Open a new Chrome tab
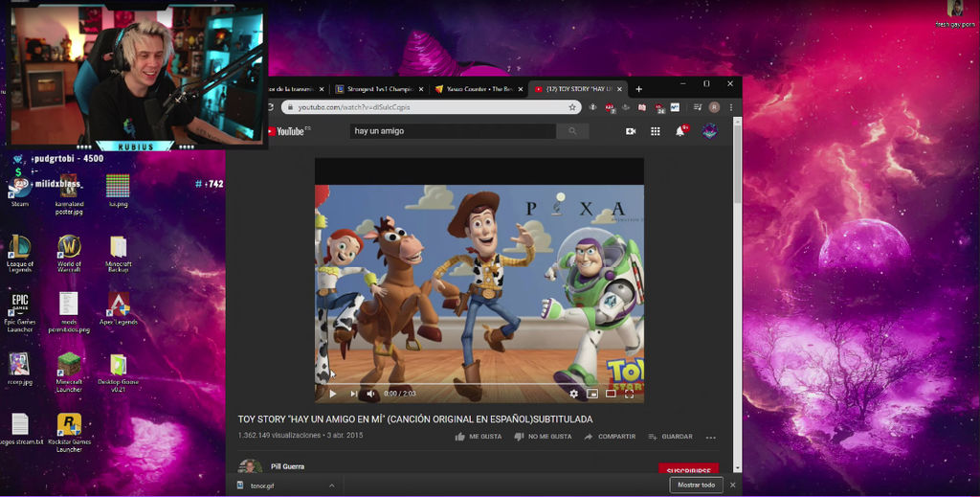Image resolution: width=980 pixels, height=497 pixels. (638, 89)
